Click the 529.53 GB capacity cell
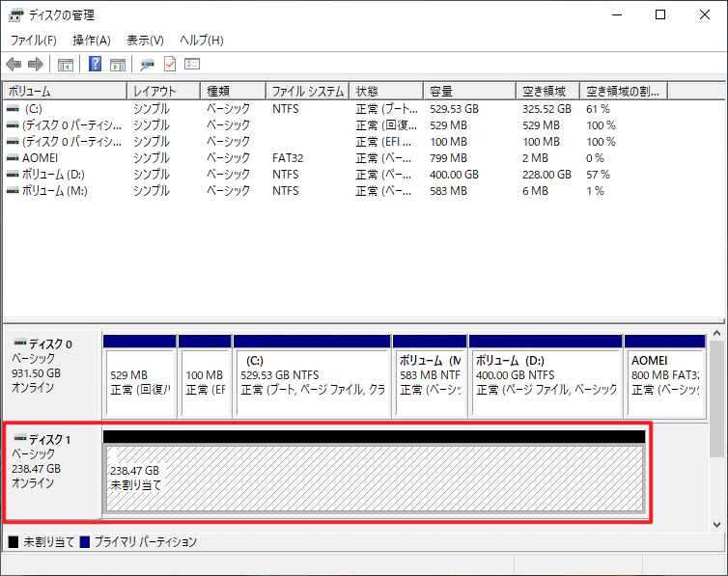This screenshot has height=576, width=728. 454,109
